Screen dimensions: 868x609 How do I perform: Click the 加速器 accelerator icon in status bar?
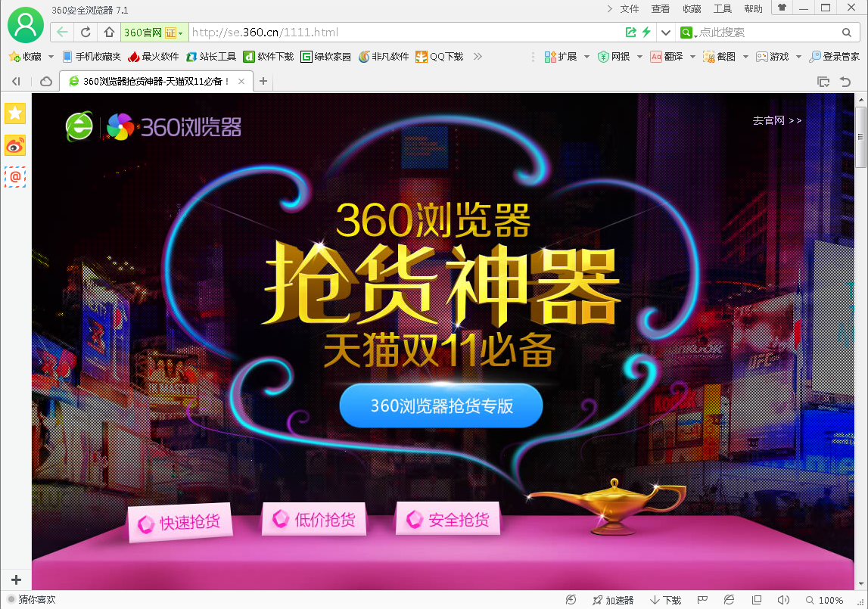click(x=614, y=599)
